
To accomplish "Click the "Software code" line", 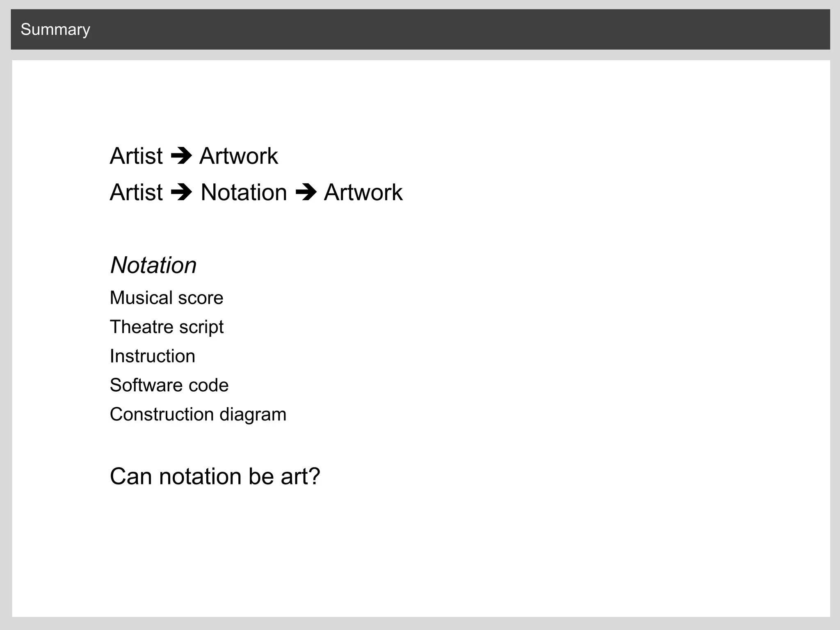I will pyautogui.click(x=169, y=385).
